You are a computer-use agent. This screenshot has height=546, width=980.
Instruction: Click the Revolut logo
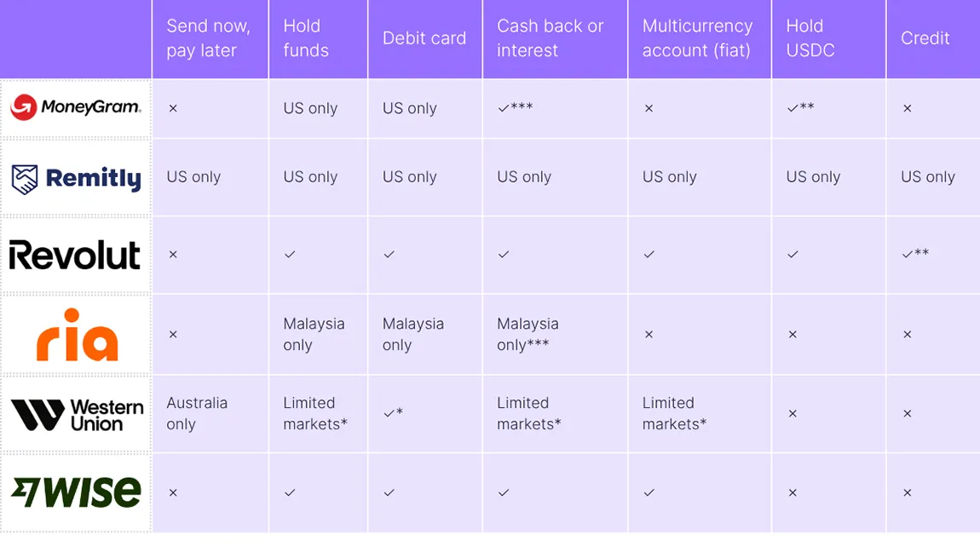click(x=75, y=255)
